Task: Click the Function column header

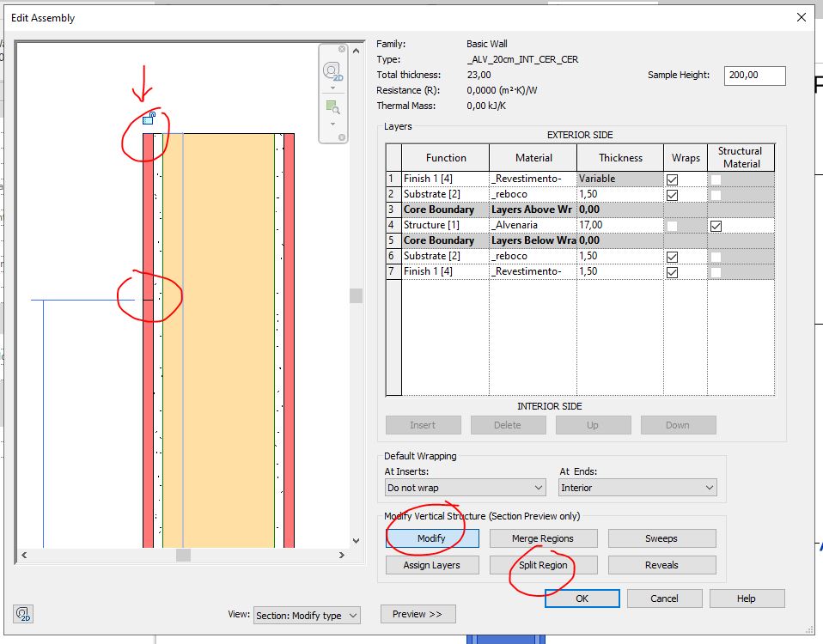Action: pyautogui.click(x=446, y=158)
